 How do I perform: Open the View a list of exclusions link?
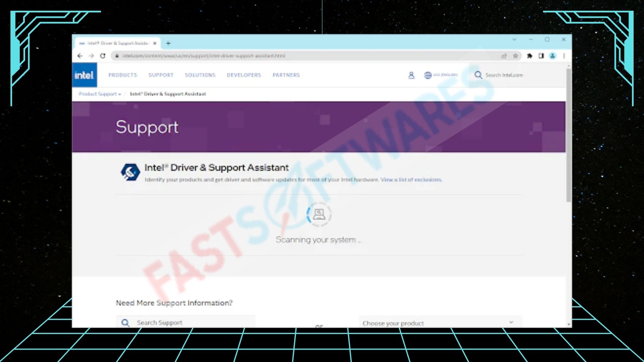coord(411,180)
